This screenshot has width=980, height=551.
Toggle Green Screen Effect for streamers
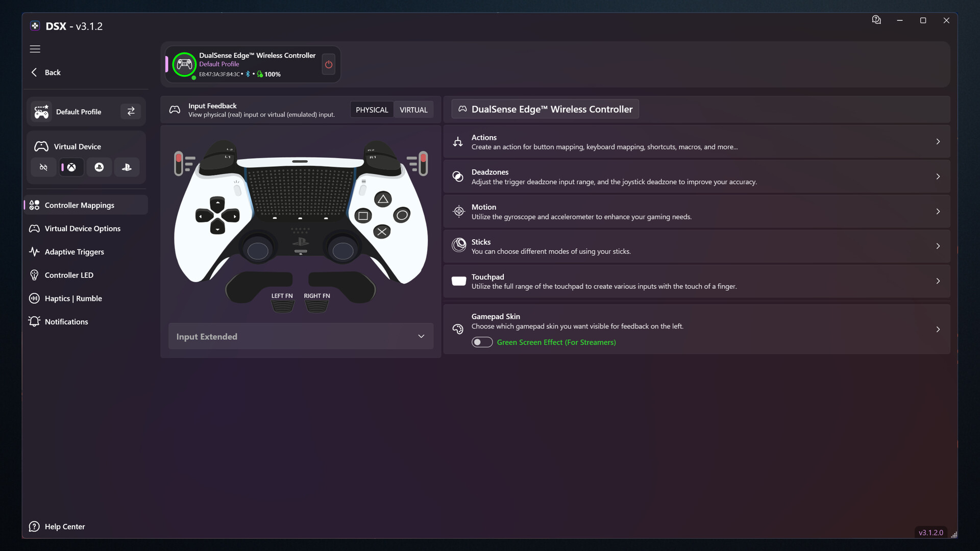(x=482, y=342)
